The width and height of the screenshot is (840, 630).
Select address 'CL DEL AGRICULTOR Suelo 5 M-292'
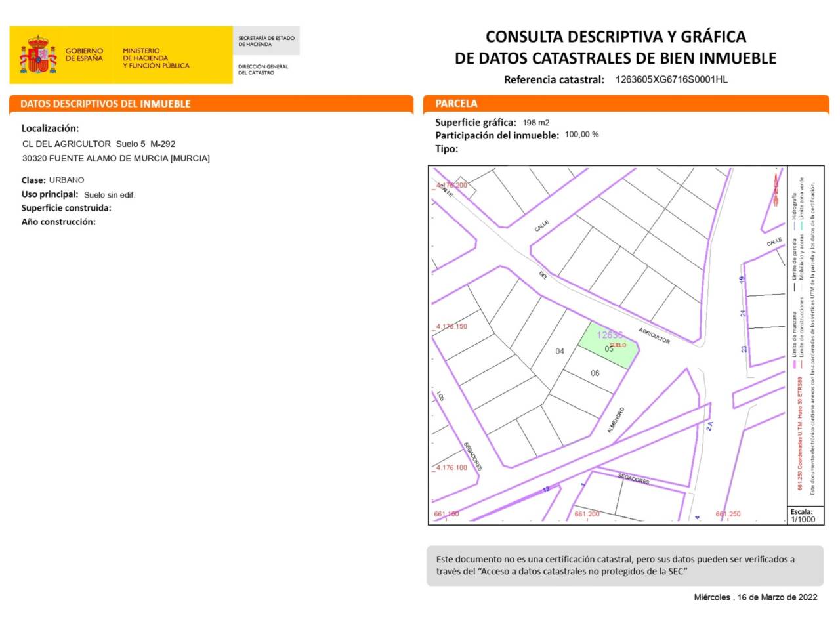99,144
